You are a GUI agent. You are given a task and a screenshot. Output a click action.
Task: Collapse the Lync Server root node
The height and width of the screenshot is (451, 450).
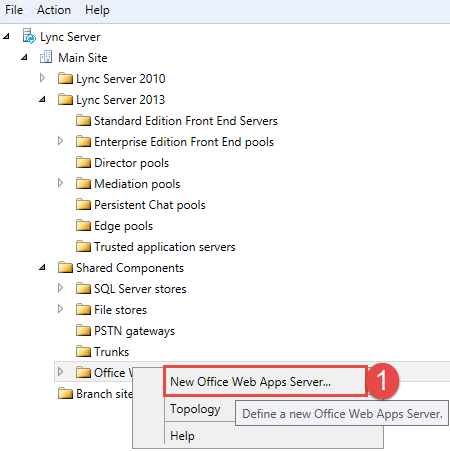[x=7, y=36]
